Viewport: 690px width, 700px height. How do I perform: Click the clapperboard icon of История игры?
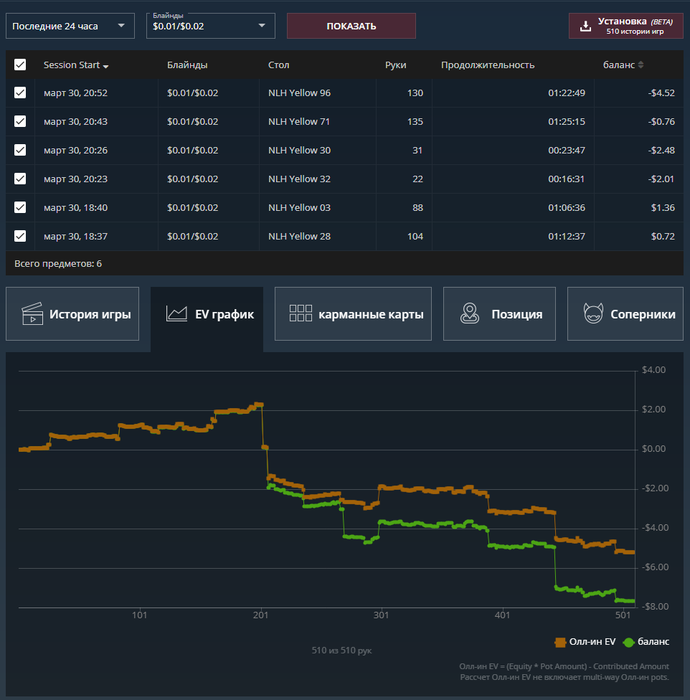click(32, 314)
